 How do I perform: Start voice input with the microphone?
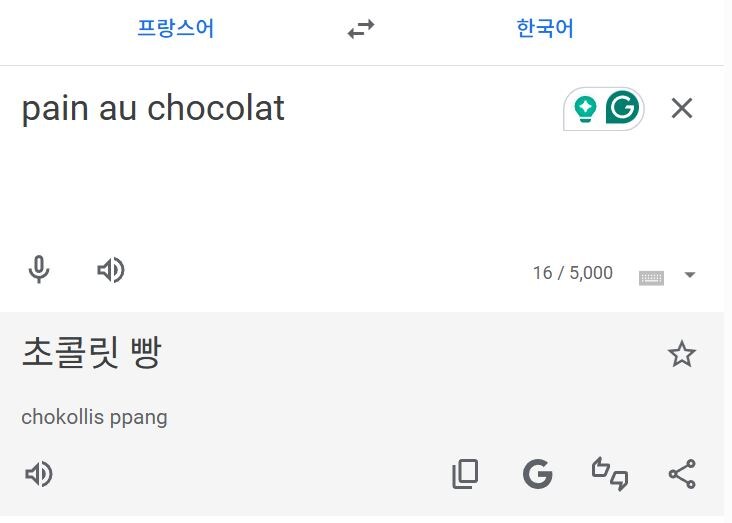pos(39,269)
